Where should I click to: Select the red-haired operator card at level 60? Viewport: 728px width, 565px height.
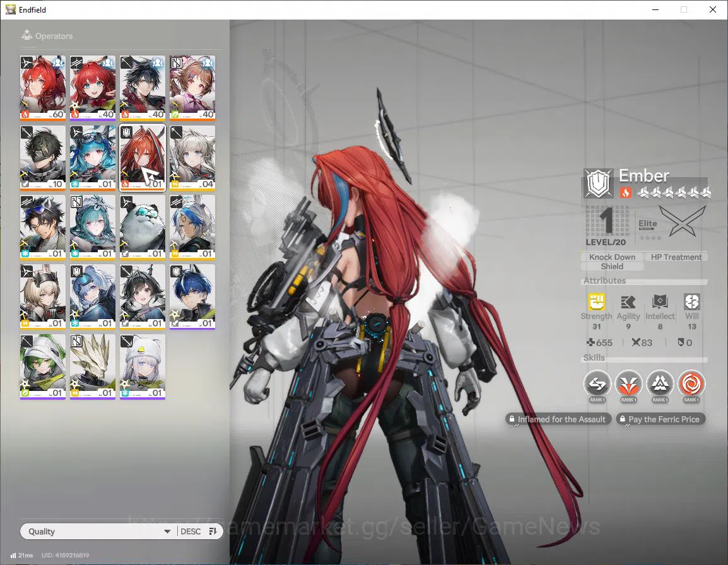click(x=43, y=88)
